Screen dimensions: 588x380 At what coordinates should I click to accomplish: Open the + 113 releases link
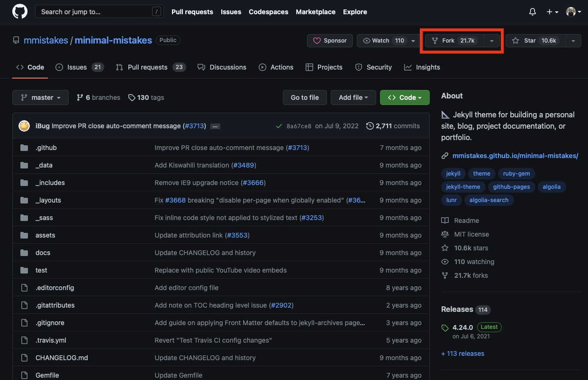point(462,353)
